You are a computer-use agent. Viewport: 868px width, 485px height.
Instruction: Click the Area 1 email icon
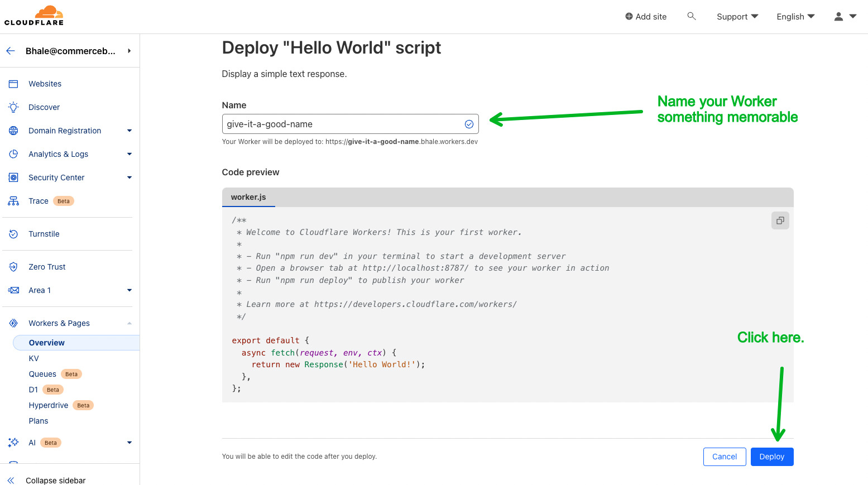click(x=13, y=290)
